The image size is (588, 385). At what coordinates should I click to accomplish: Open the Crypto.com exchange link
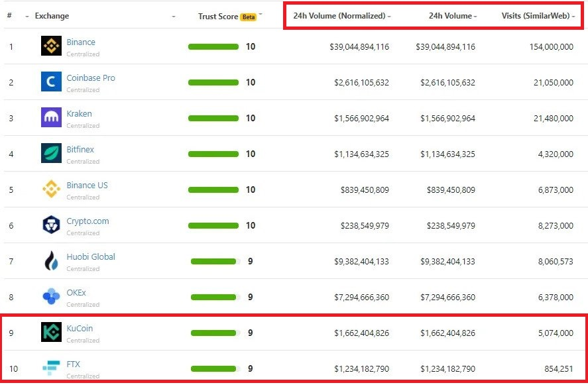(x=88, y=221)
